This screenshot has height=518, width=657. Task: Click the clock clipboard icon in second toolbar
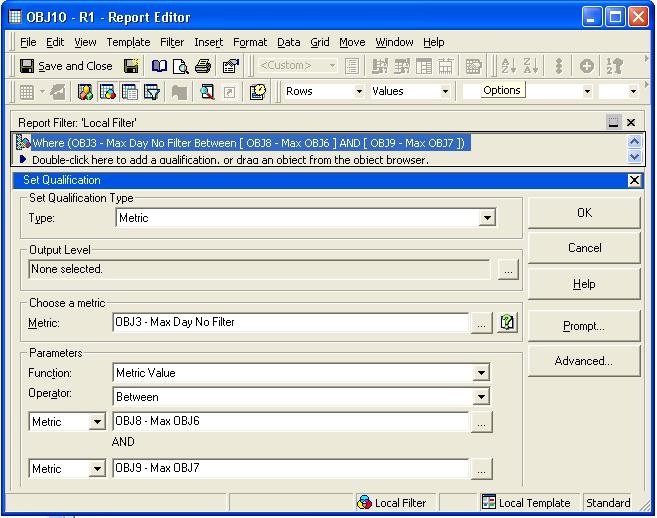[257, 91]
